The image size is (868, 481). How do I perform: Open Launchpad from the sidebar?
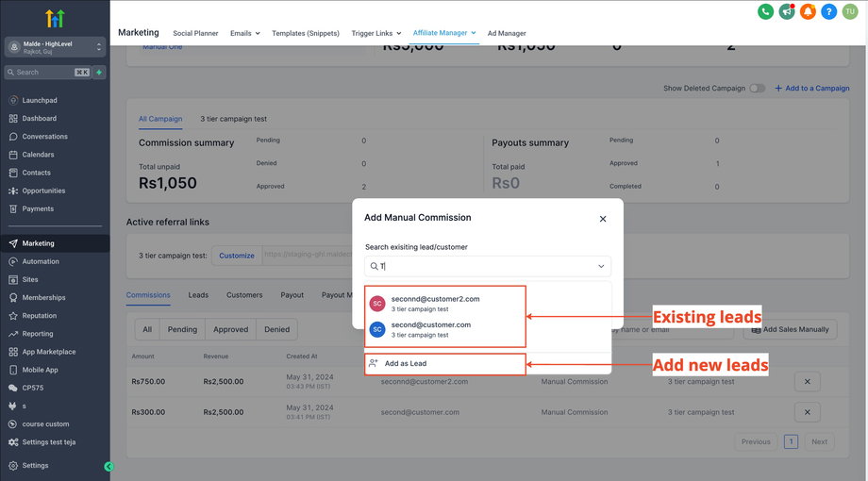[39, 100]
